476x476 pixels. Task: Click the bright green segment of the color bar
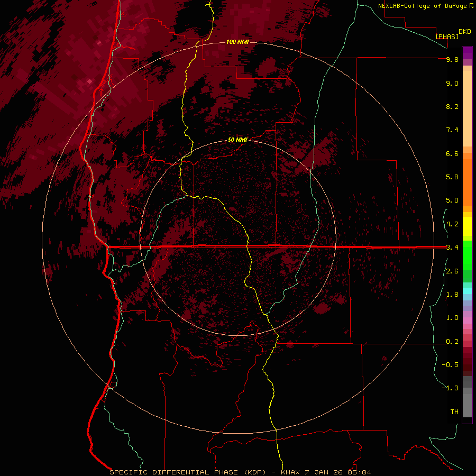(467, 255)
